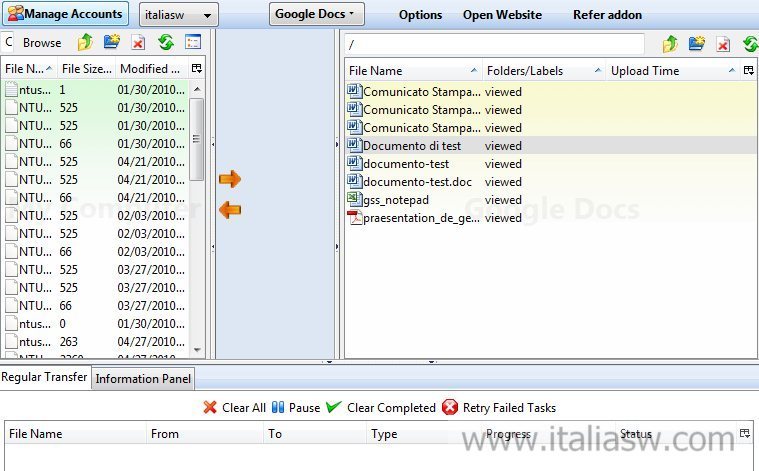Open column picker in the local pane header
Viewport: 759px width, 471px height.
pos(197,69)
